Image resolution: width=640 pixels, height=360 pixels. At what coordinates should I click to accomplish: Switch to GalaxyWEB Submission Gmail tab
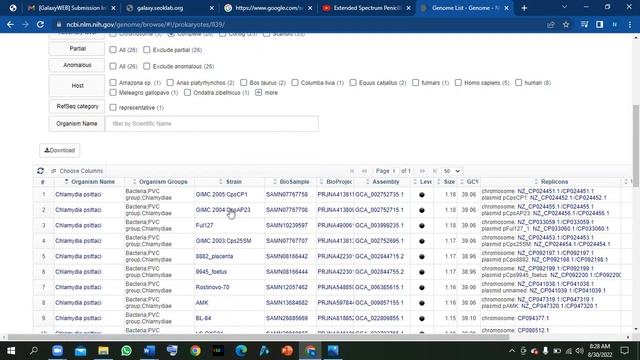click(71, 8)
